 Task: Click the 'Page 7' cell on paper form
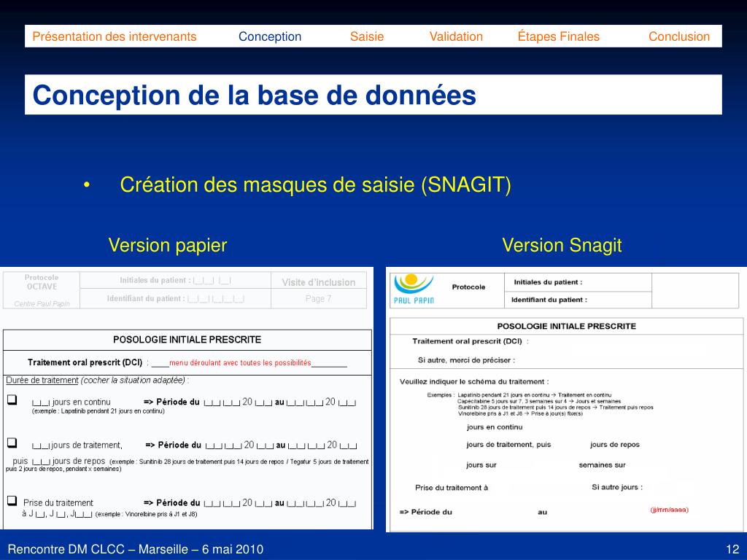click(x=318, y=298)
